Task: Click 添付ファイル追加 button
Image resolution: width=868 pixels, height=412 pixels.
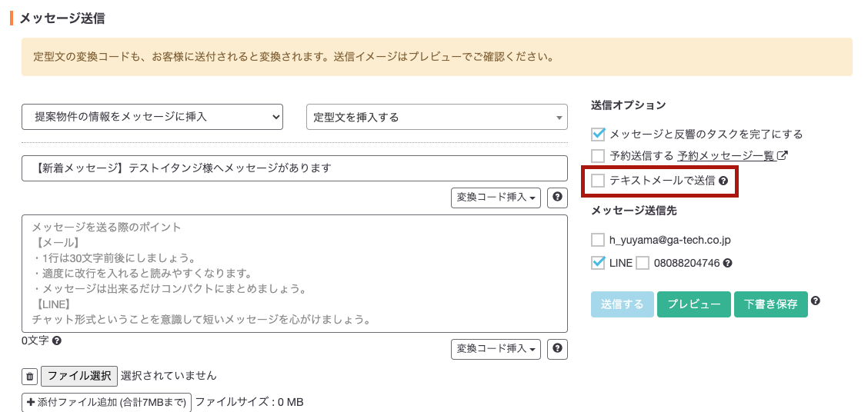Action: [x=107, y=402]
